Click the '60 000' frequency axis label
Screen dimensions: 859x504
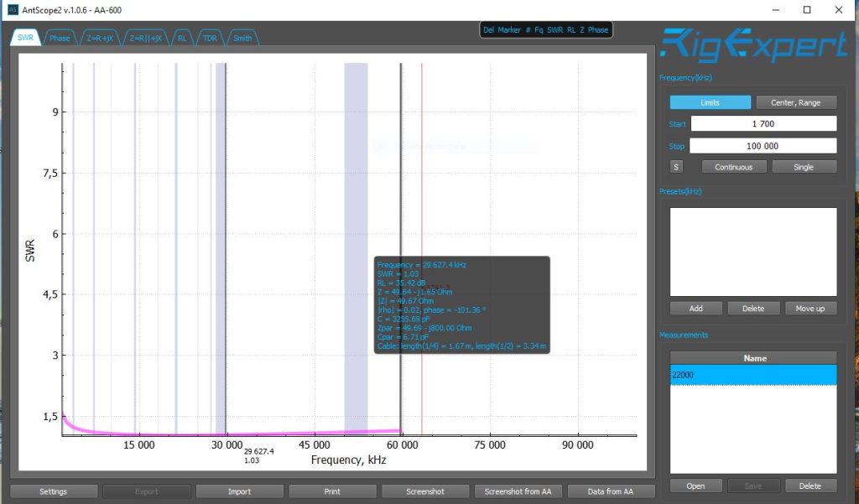pos(402,444)
